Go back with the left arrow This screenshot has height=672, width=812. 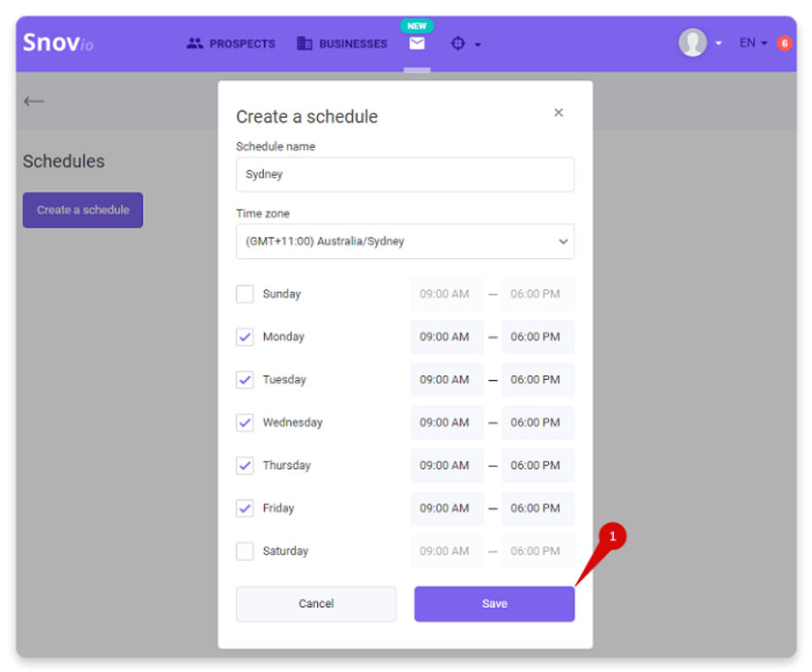34,101
